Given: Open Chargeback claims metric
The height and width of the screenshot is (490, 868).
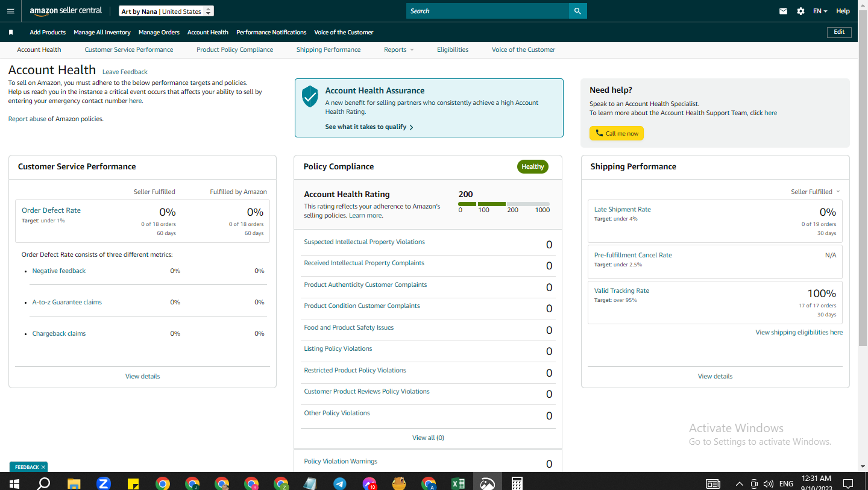Looking at the screenshot, I should click(59, 334).
